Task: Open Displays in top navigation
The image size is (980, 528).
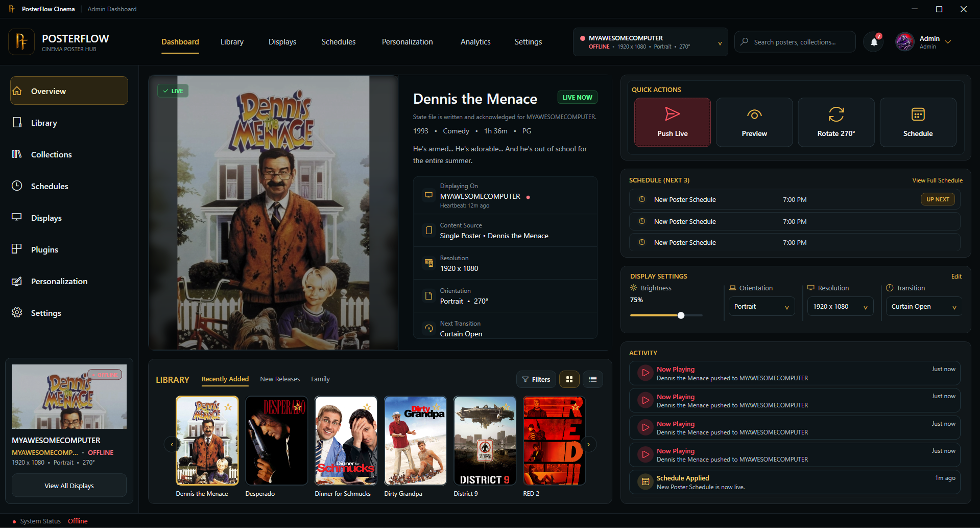Action: click(x=282, y=42)
